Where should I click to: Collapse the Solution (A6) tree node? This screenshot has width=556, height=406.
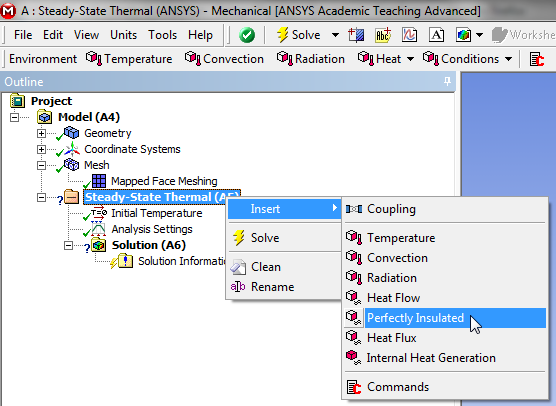(68, 245)
